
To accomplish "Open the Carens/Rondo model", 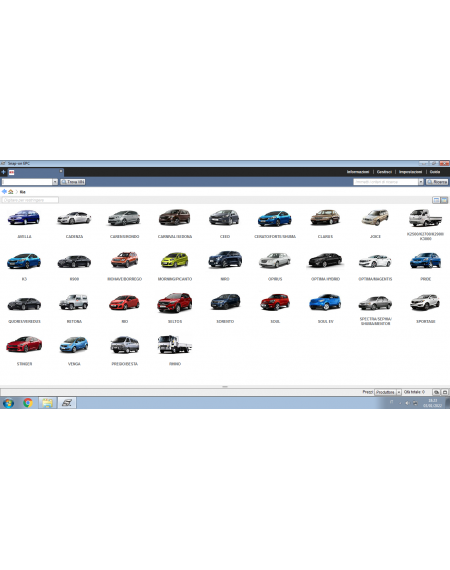I will (x=124, y=218).
